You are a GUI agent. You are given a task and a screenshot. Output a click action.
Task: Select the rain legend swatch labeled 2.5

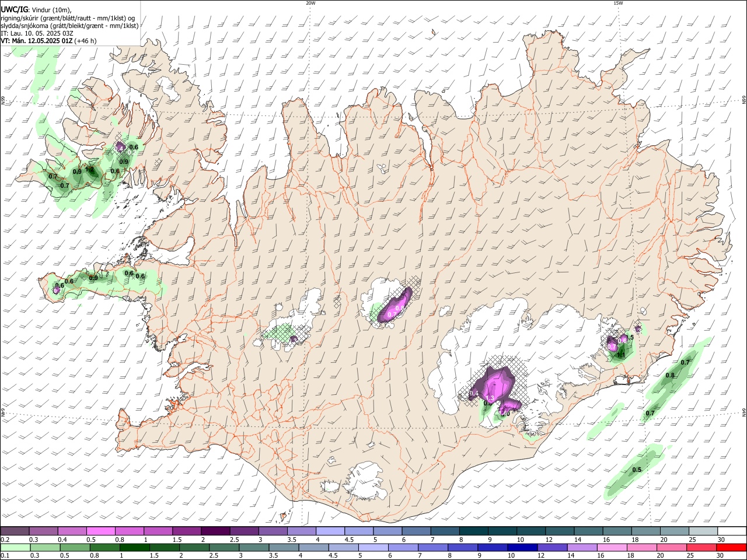click(x=224, y=547)
